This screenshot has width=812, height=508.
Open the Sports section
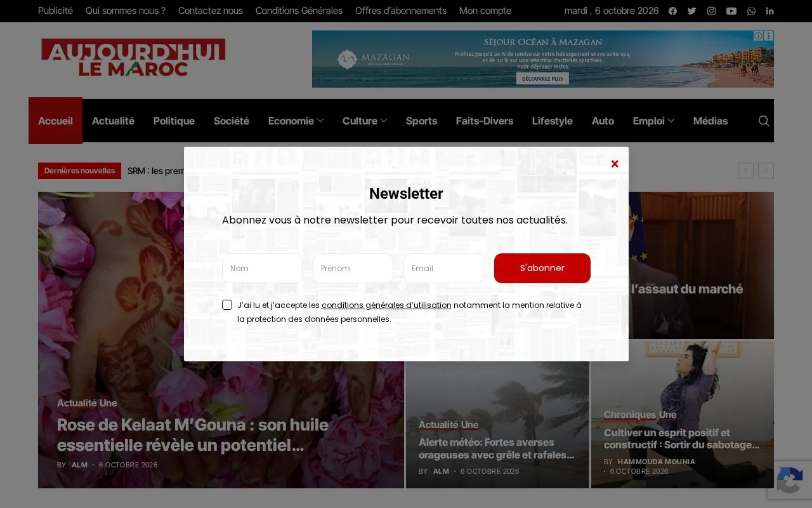pyautogui.click(x=421, y=121)
